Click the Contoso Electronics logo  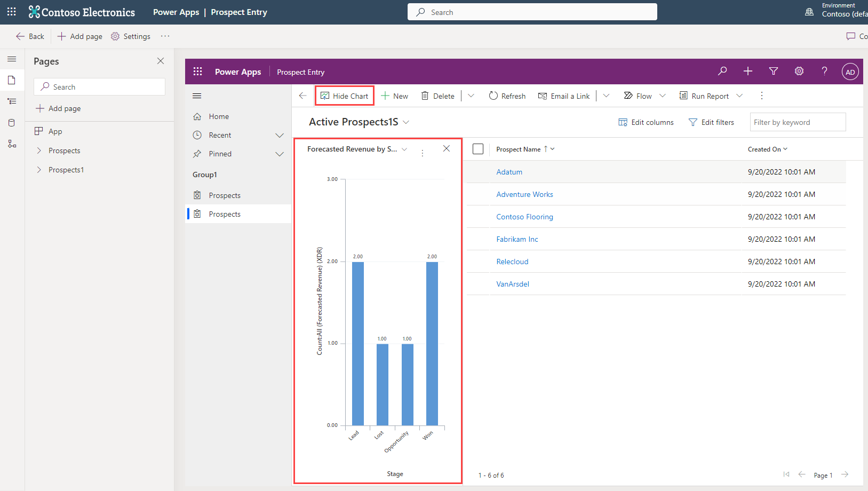(82, 12)
